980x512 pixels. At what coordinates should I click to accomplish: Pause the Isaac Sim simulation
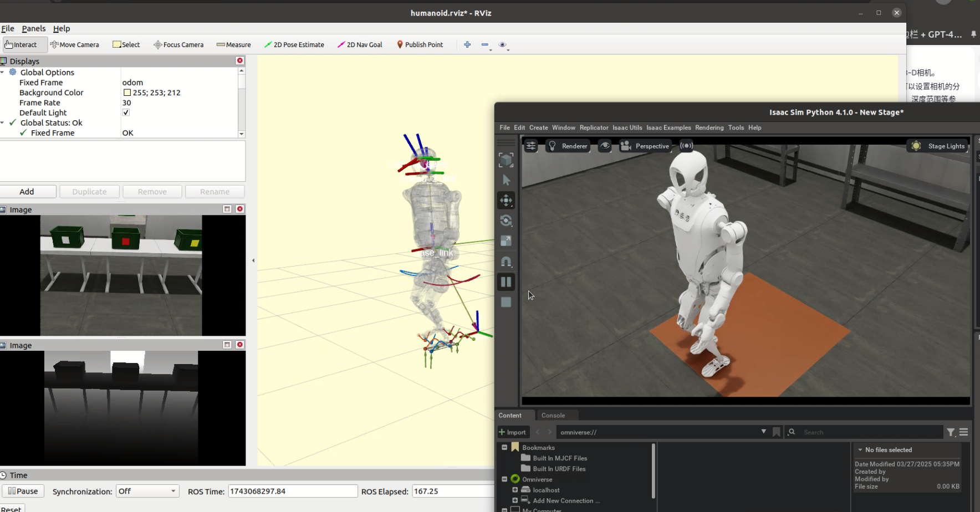(506, 282)
